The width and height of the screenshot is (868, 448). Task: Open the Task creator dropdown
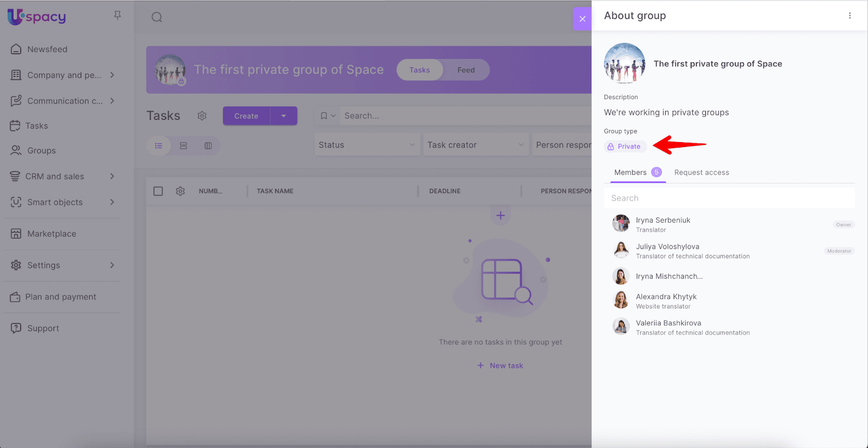tap(475, 145)
